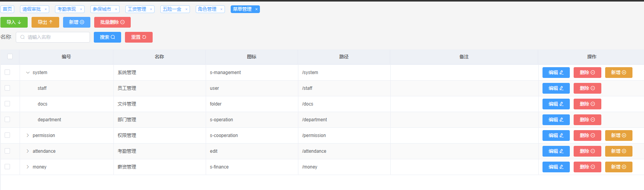Delete the money row

tap(587, 167)
